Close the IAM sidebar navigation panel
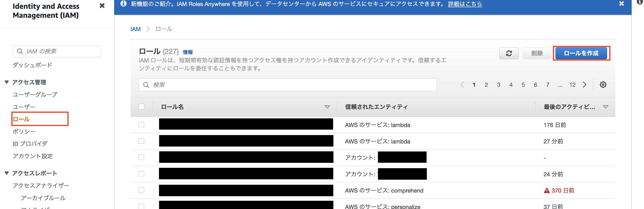 coord(102,5)
